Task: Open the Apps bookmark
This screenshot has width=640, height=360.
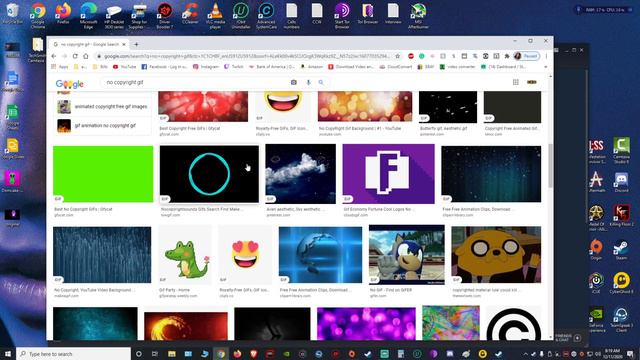Action: 59,67
